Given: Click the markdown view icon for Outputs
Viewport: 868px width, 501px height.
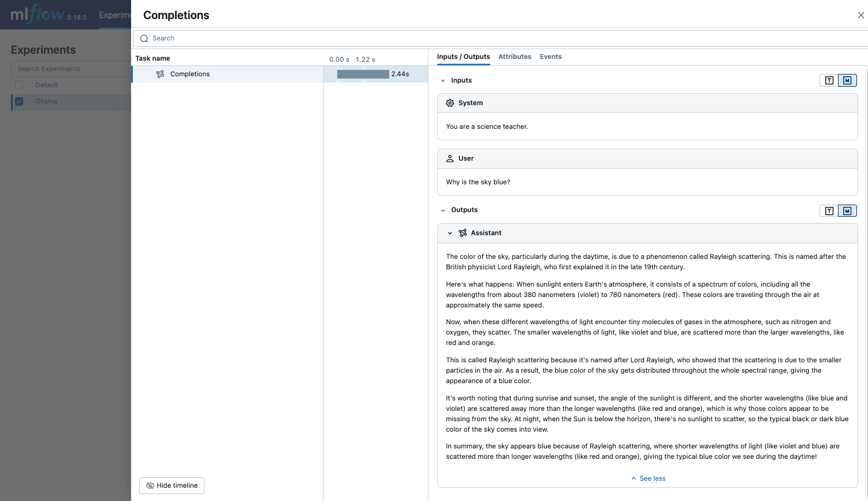Looking at the screenshot, I should 847,210.
